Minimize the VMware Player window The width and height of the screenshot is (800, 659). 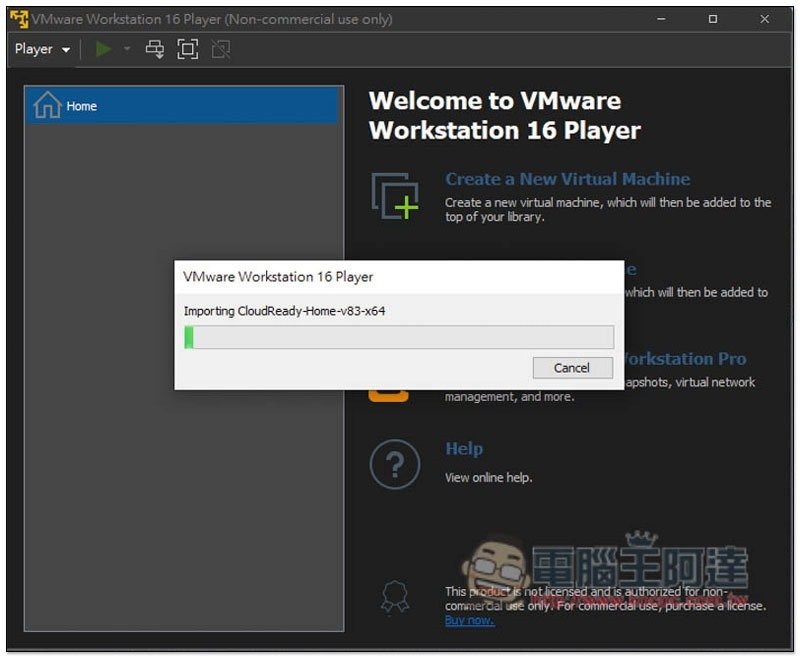click(660, 19)
